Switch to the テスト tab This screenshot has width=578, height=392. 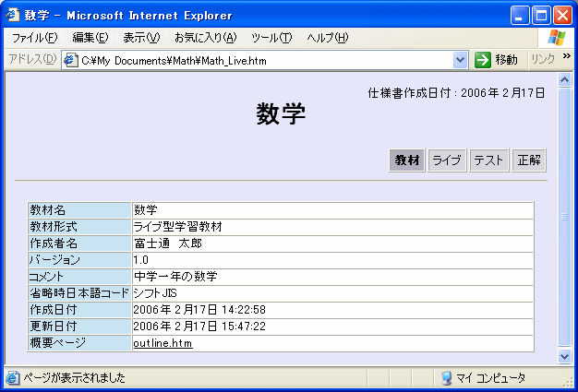click(488, 160)
